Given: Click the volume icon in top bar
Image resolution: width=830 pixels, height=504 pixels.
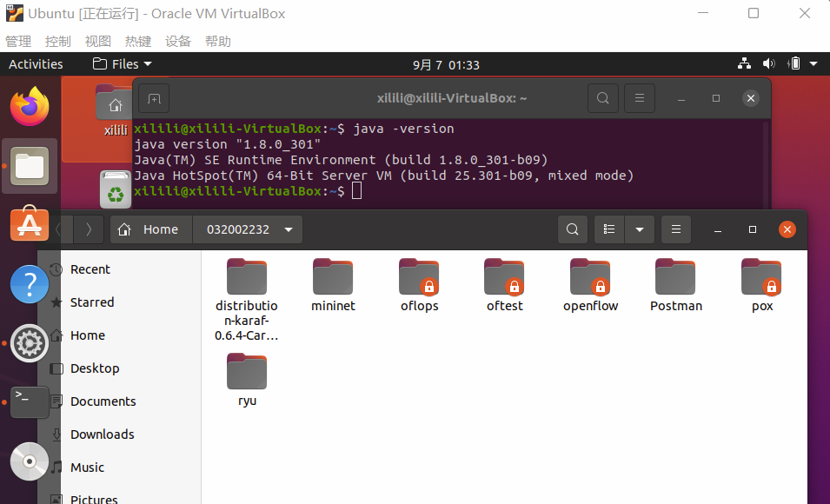Looking at the screenshot, I should [768, 64].
